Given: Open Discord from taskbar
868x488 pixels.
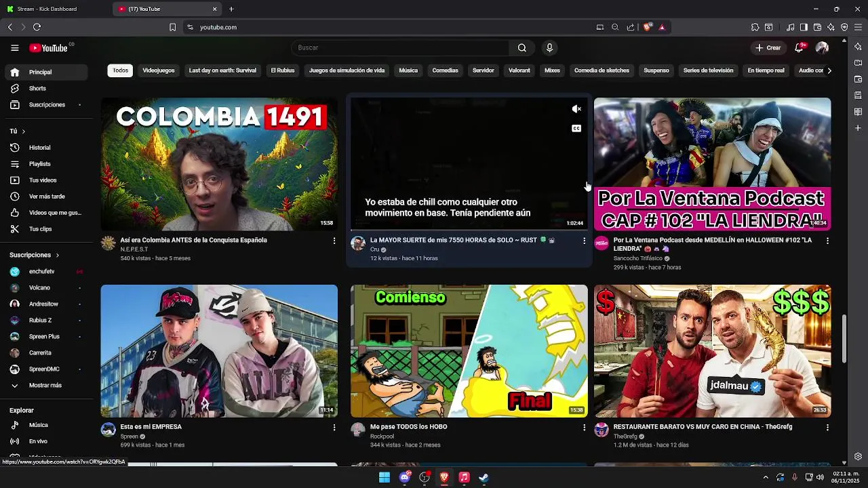Looking at the screenshot, I should click(x=405, y=477).
